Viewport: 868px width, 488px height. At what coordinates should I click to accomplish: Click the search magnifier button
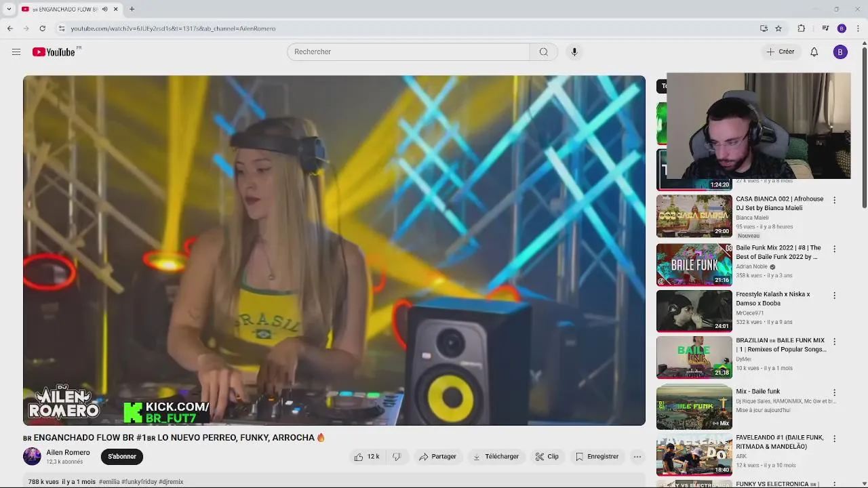point(543,52)
